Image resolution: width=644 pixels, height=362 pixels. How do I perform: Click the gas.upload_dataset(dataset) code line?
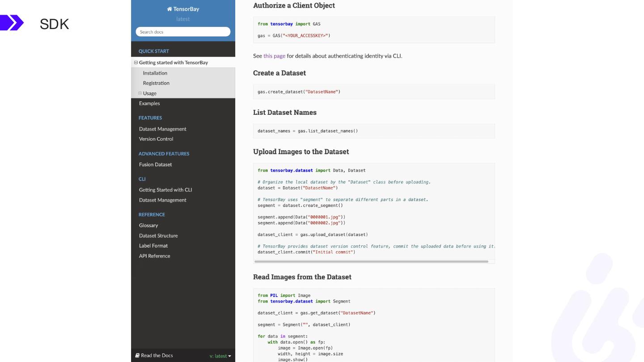313,235
